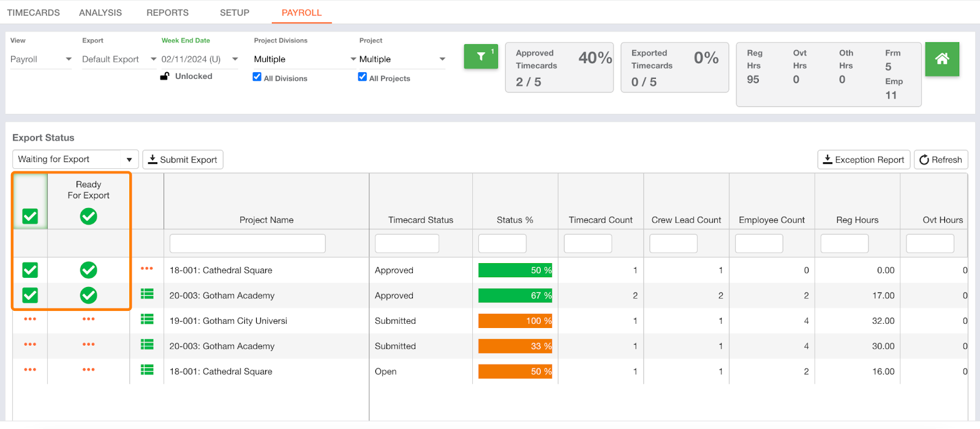
Task: Click the green home icon button
Action: click(x=942, y=59)
